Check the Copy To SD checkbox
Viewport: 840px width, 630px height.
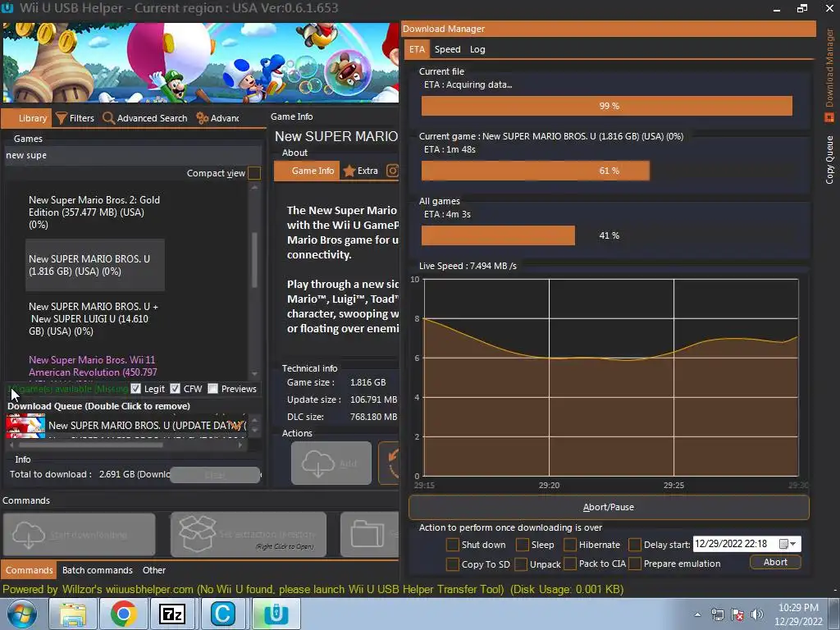pyautogui.click(x=452, y=564)
